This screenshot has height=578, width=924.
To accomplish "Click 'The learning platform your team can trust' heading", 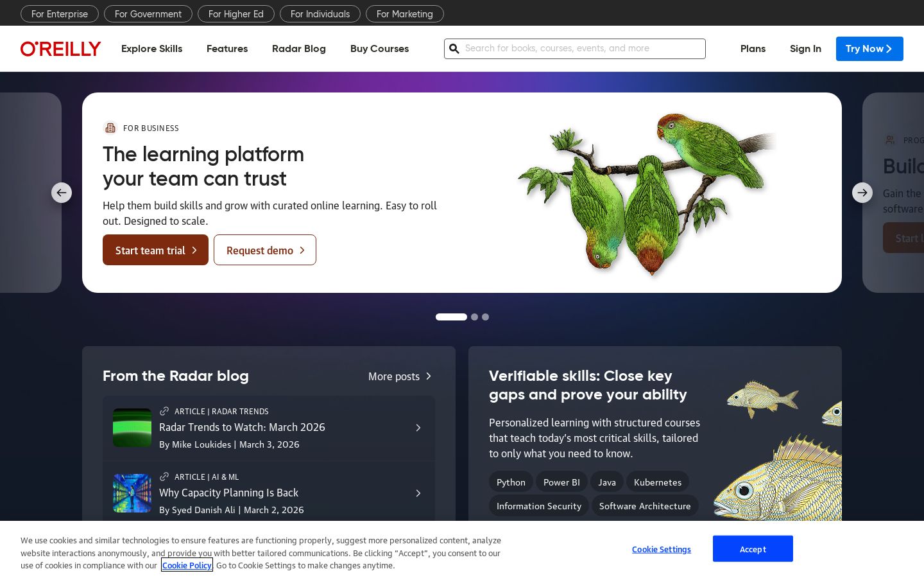I will (x=203, y=166).
